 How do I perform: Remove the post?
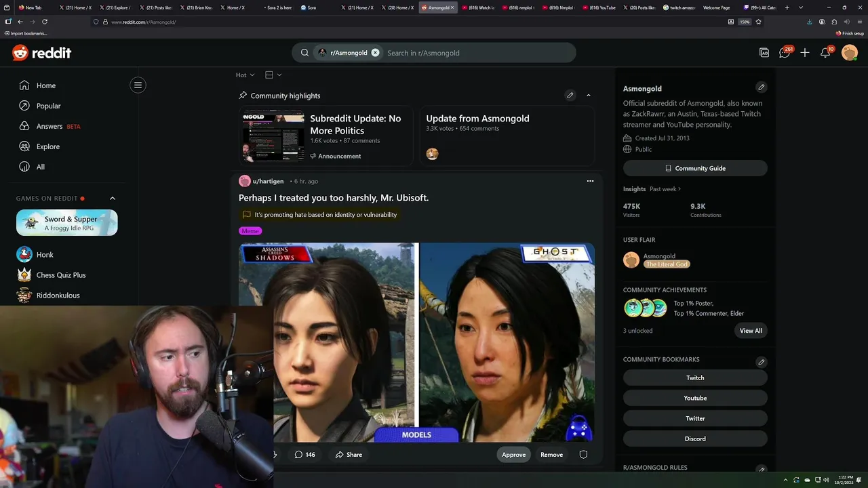pos(551,455)
